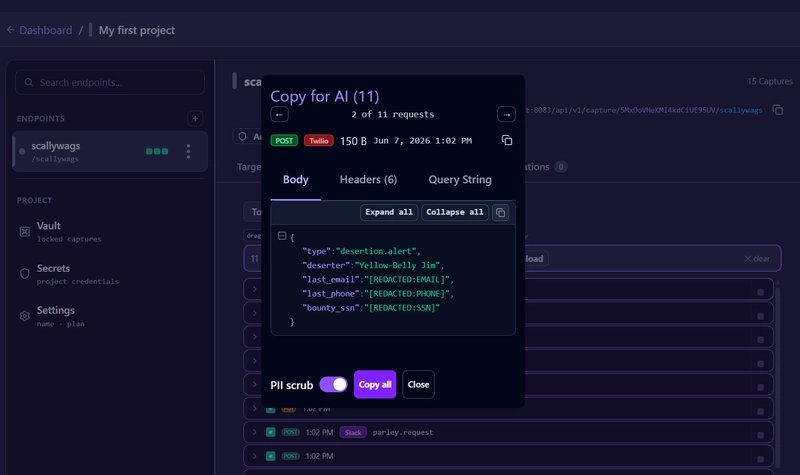
Task: Click the "[REDACTED:EMAIL]" value
Action: pos(407,280)
